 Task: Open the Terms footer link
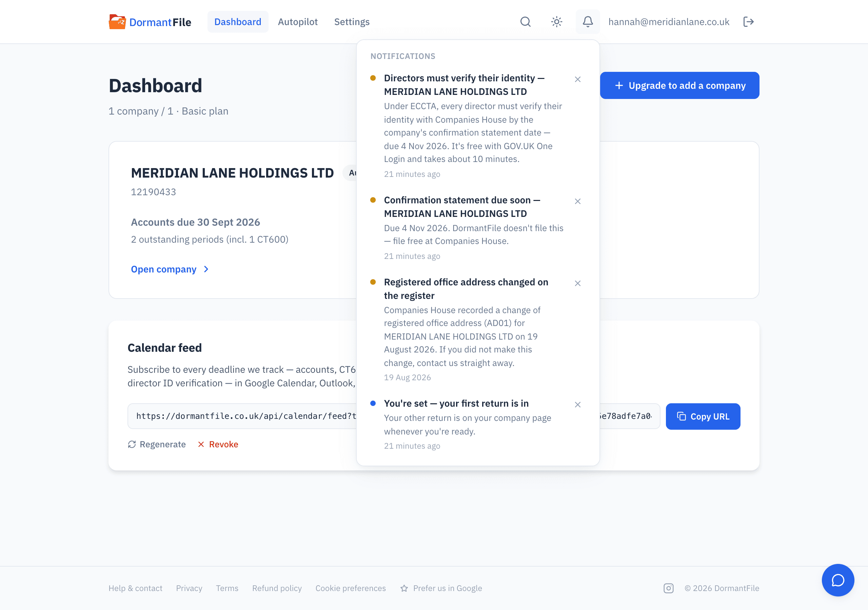[227, 588]
